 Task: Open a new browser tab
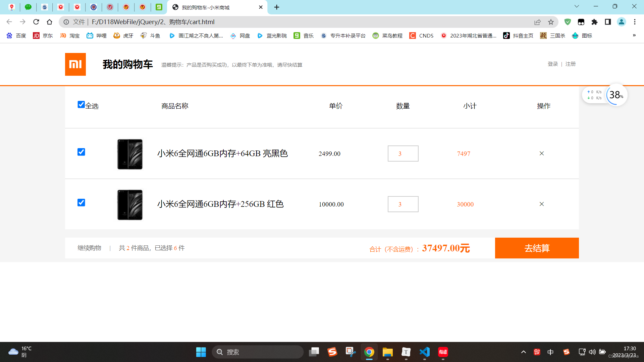(277, 7)
